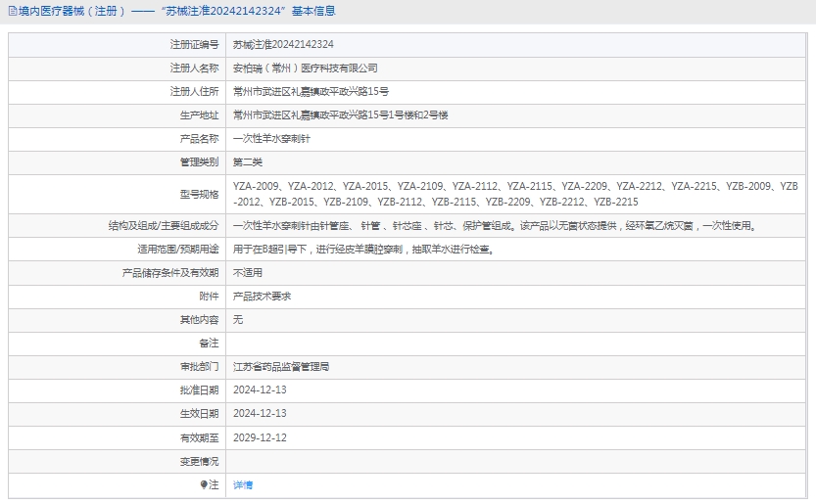Click the 生产地址 production address value
The width and height of the screenshot is (816, 504).
point(340,115)
